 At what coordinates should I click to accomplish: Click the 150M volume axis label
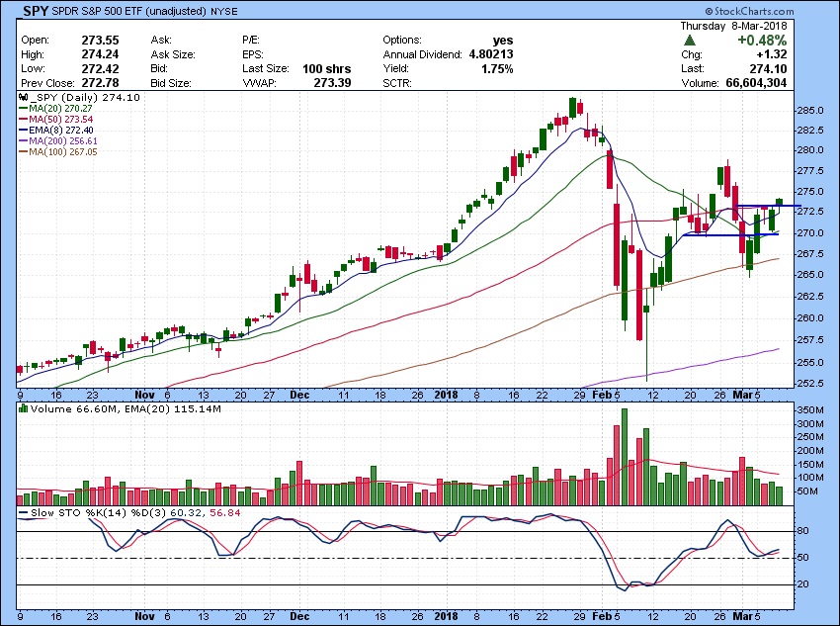811,465
